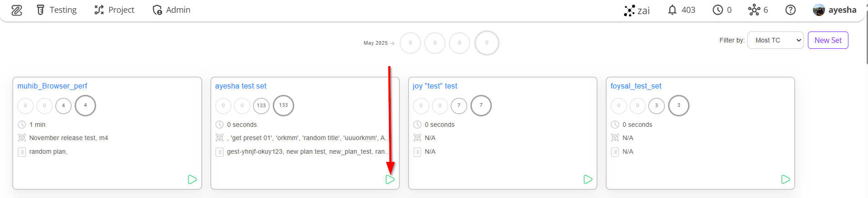Select the largest circle in May 2025 timeline
The width and height of the screenshot is (868, 198).
[x=487, y=43]
